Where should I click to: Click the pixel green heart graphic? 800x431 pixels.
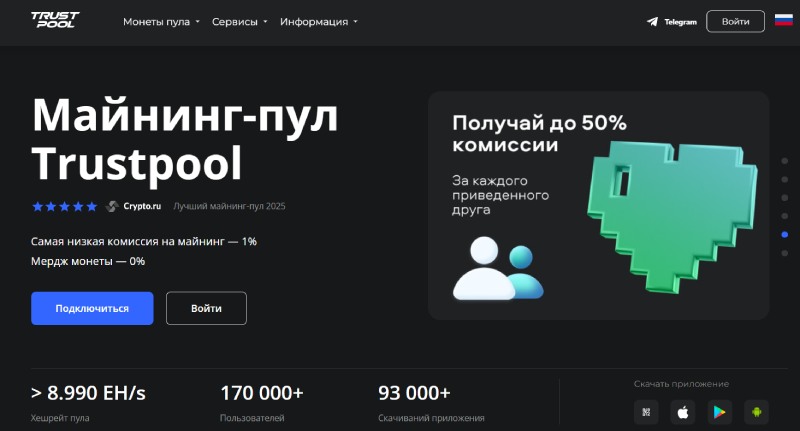click(672, 217)
